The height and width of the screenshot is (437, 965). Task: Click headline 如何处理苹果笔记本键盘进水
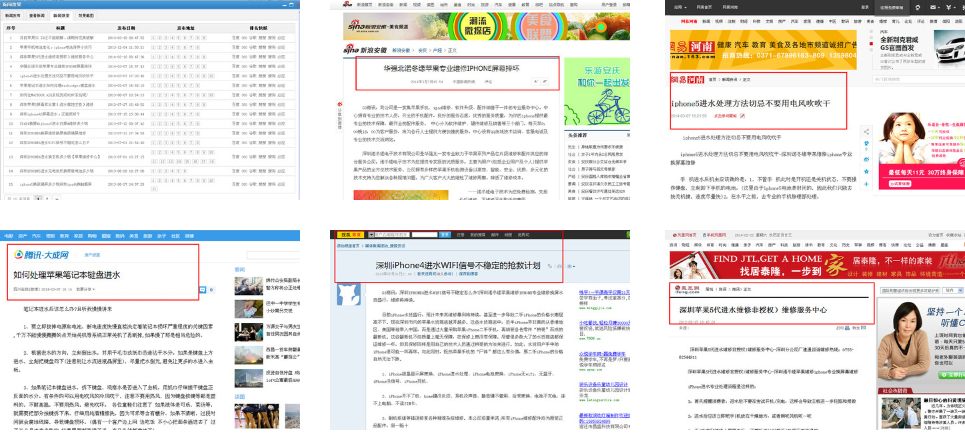pos(66,275)
